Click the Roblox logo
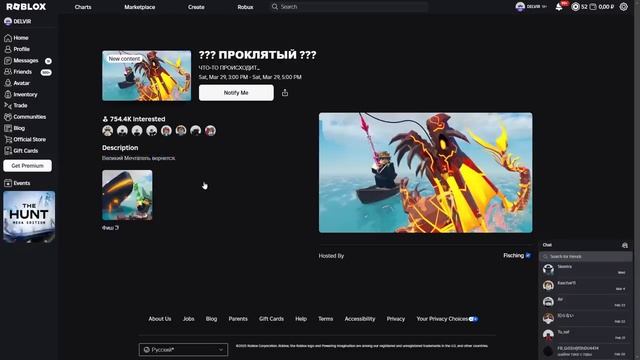The height and width of the screenshot is (360, 640). pyautogui.click(x=26, y=7)
